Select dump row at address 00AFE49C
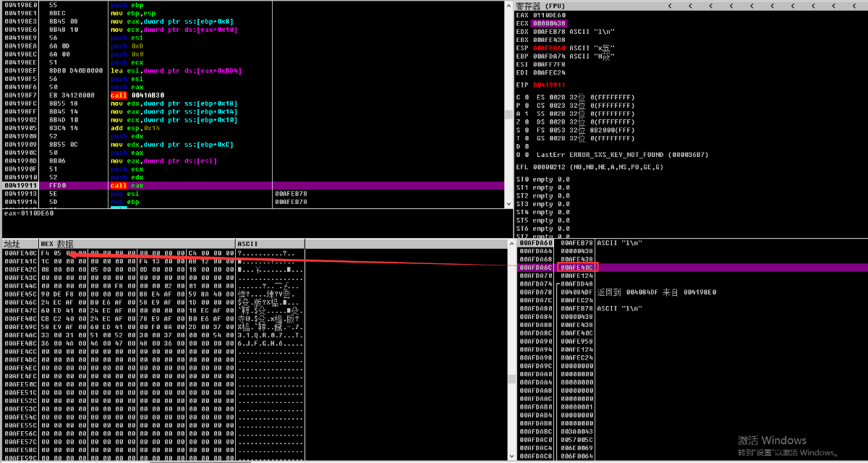This screenshot has width=868, height=463. tap(253, 327)
